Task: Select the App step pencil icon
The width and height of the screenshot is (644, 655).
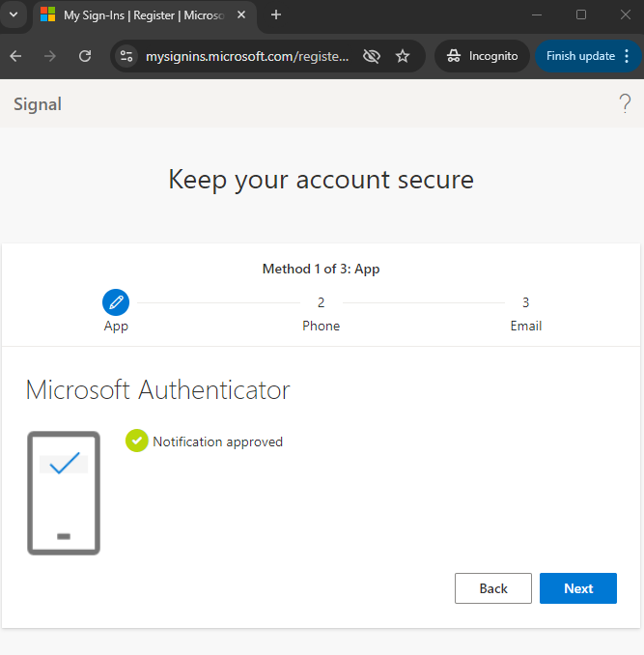Action: (116, 302)
